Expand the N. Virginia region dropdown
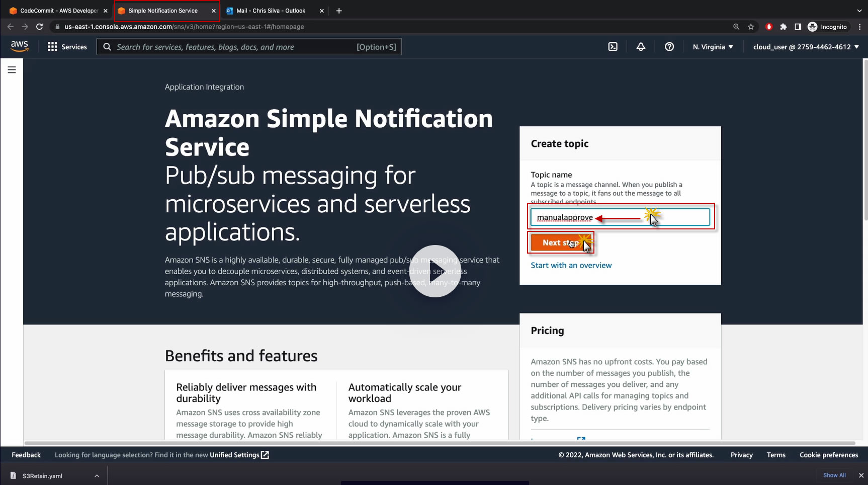 713,47
